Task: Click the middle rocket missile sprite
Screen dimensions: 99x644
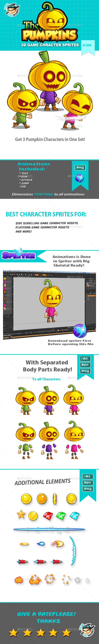Action: (40, 561)
